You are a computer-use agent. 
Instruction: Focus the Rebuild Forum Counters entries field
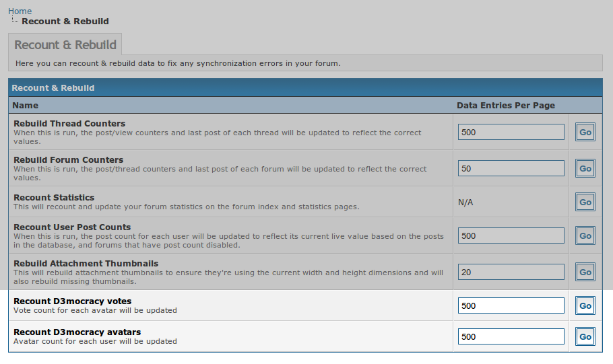[x=511, y=168]
